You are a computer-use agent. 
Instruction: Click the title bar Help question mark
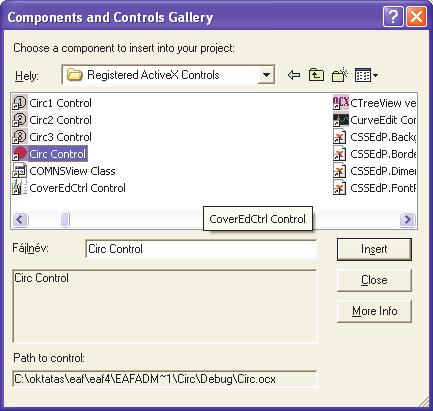point(393,16)
